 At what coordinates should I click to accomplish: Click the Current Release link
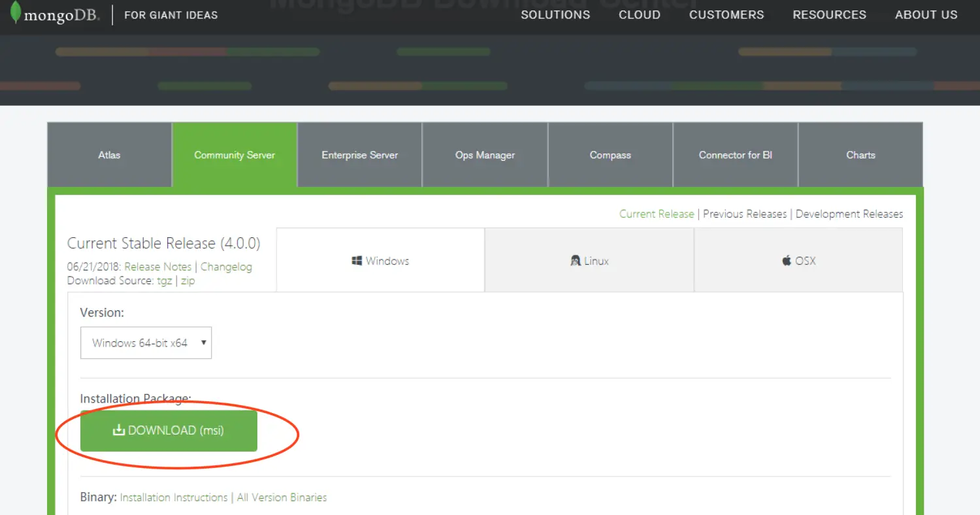coord(657,214)
